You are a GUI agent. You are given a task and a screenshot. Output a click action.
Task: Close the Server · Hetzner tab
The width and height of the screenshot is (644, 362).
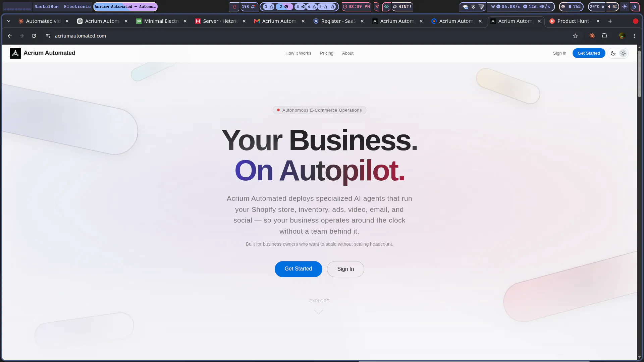(x=244, y=21)
